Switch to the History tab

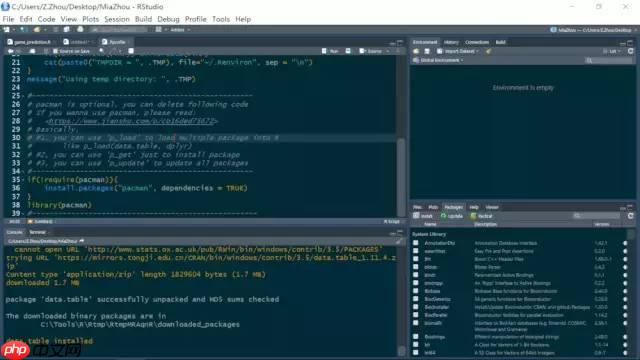[451, 42]
